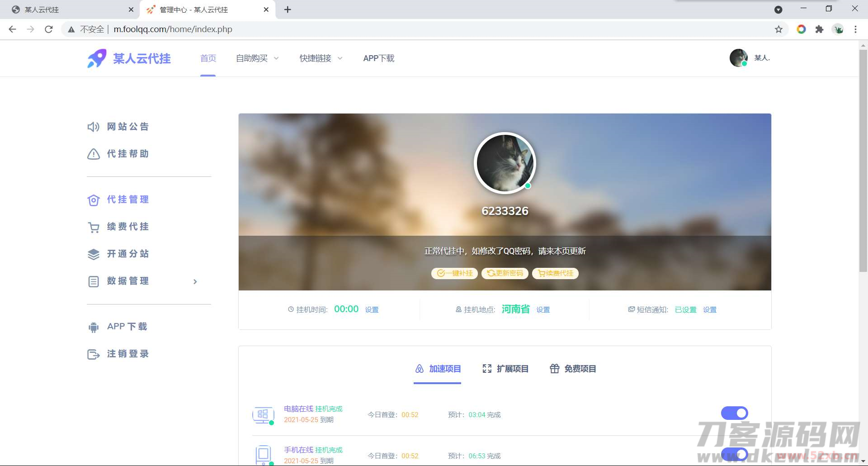
Task: Click 设置 next to 挂机地点 河南省
Action: coord(543,309)
